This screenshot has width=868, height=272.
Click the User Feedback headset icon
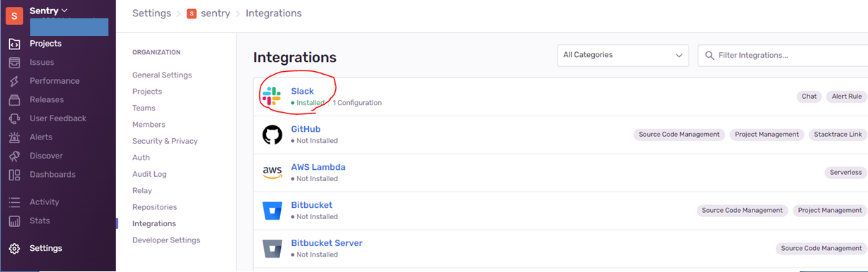tap(14, 118)
